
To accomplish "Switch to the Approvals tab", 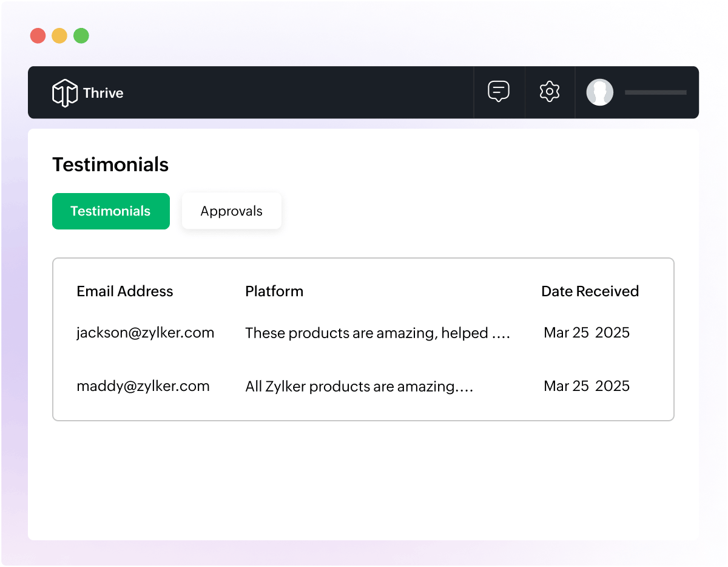I will pyautogui.click(x=231, y=211).
